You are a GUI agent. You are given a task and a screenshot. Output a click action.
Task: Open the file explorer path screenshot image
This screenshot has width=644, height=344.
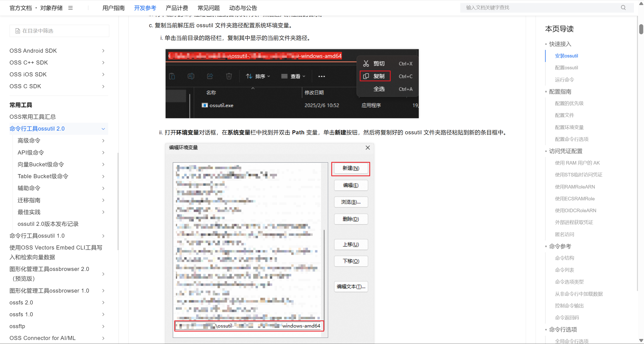pos(292,84)
